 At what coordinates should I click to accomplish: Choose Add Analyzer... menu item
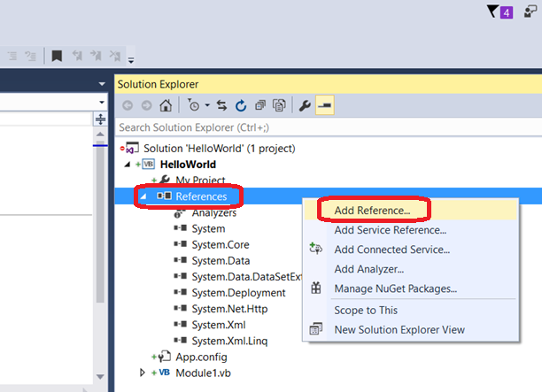coord(411,269)
